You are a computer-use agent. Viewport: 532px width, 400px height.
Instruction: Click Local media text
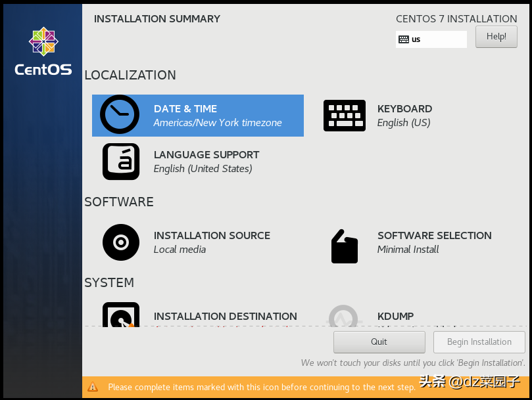pos(180,250)
